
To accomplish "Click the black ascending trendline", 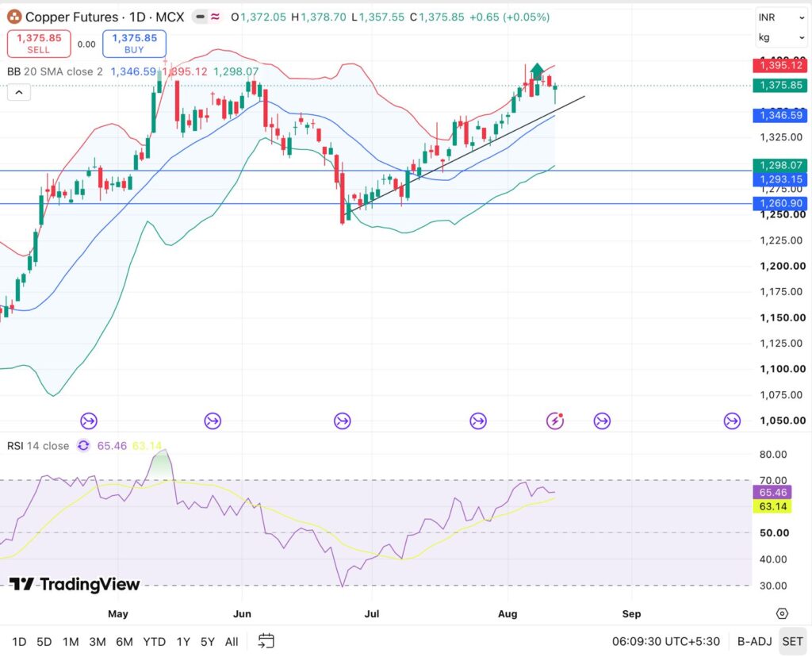I will coord(466,155).
